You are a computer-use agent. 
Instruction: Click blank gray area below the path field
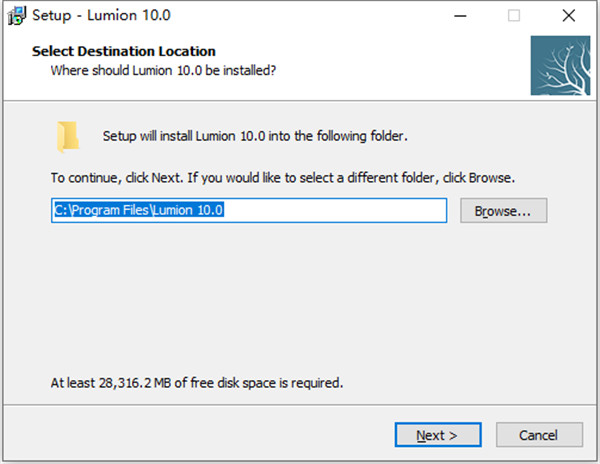[x=300, y=300]
